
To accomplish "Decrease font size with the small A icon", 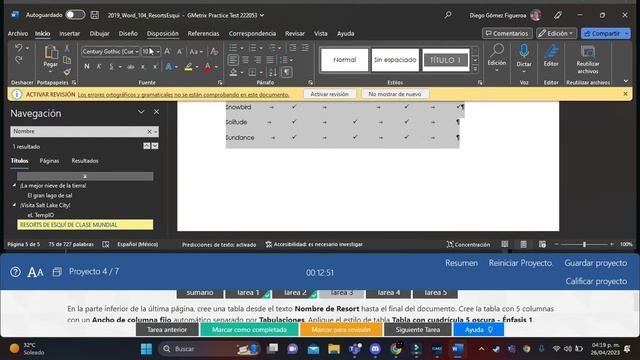I will coord(180,51).
